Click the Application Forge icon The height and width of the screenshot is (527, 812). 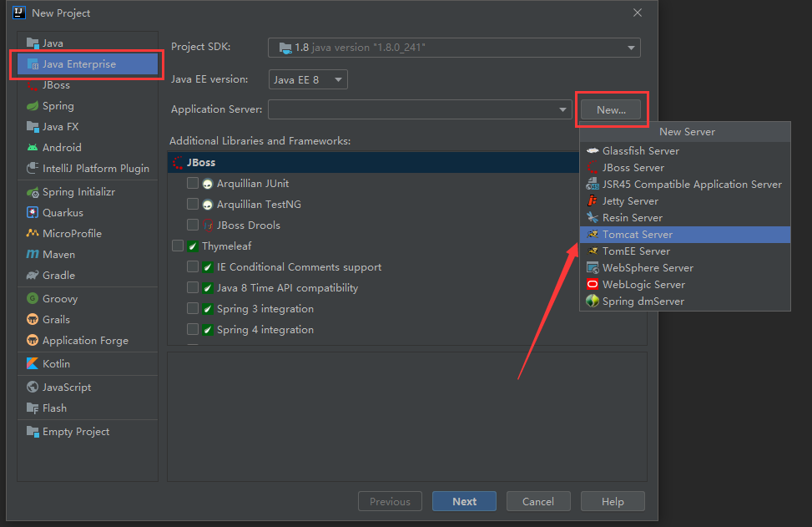(33, 341)
